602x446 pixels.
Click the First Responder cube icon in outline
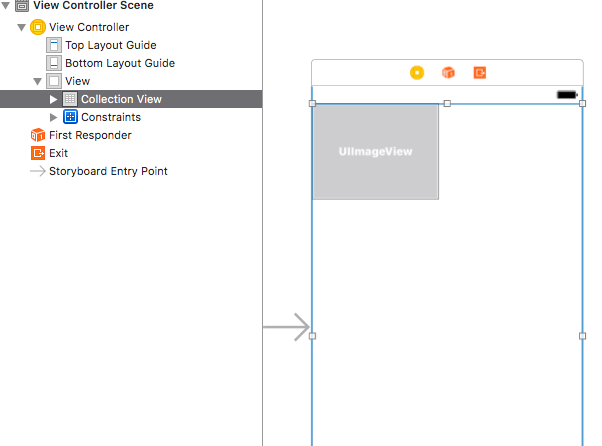38,135
